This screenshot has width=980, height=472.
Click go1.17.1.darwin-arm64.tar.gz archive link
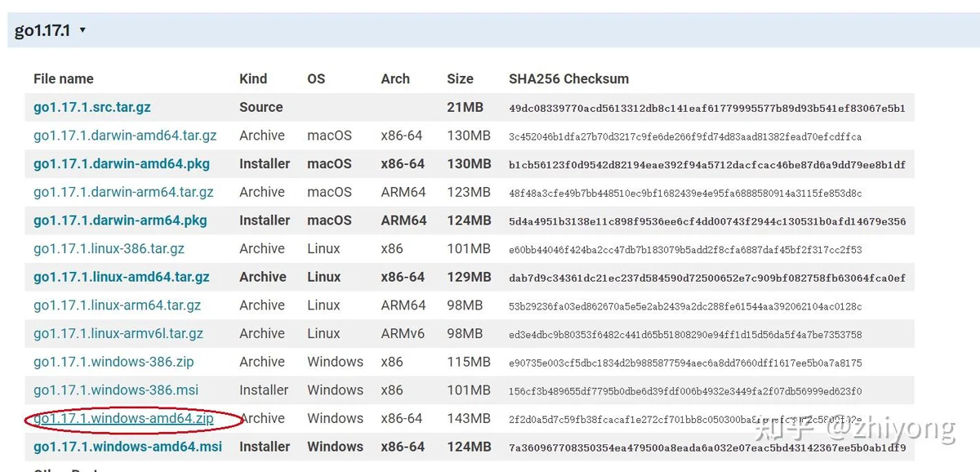tap(123, 192)
